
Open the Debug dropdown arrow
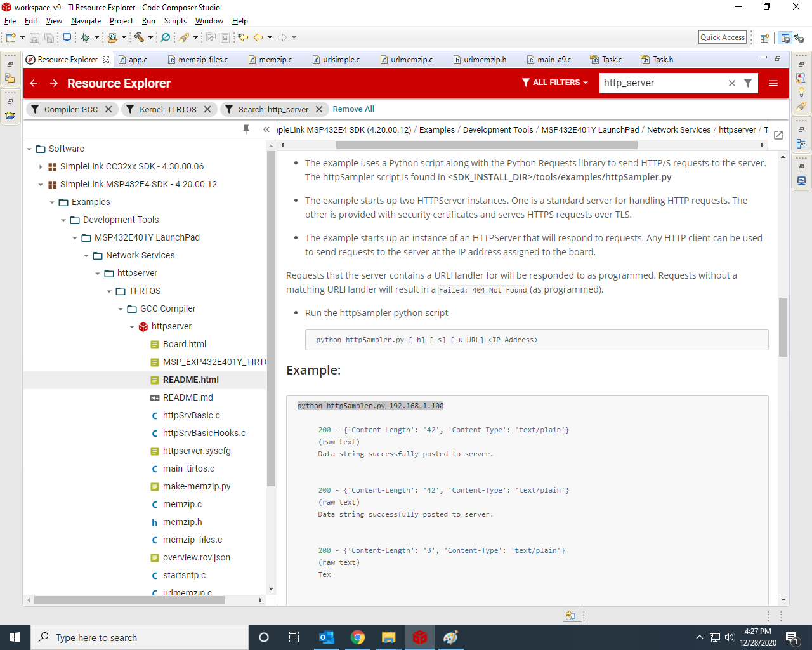tap(96, 37)
